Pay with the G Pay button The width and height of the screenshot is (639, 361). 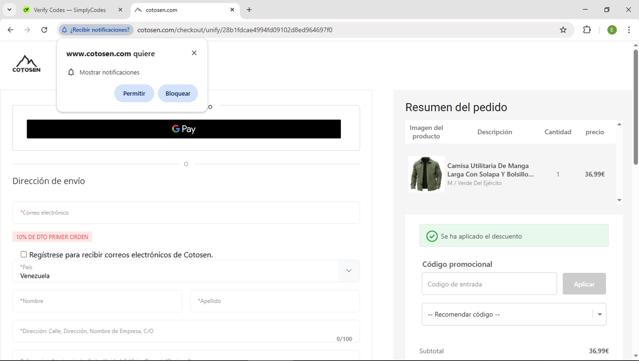[x=184, y=129]
